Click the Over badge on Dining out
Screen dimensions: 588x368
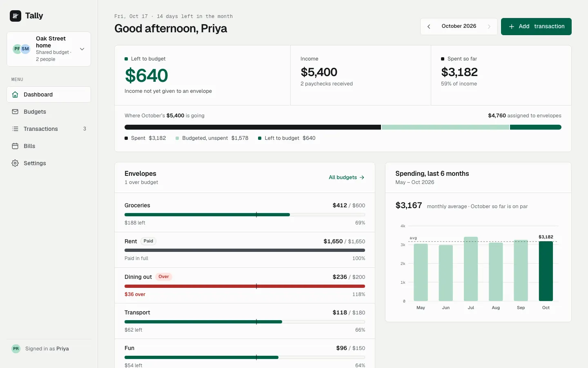(164, 277)
